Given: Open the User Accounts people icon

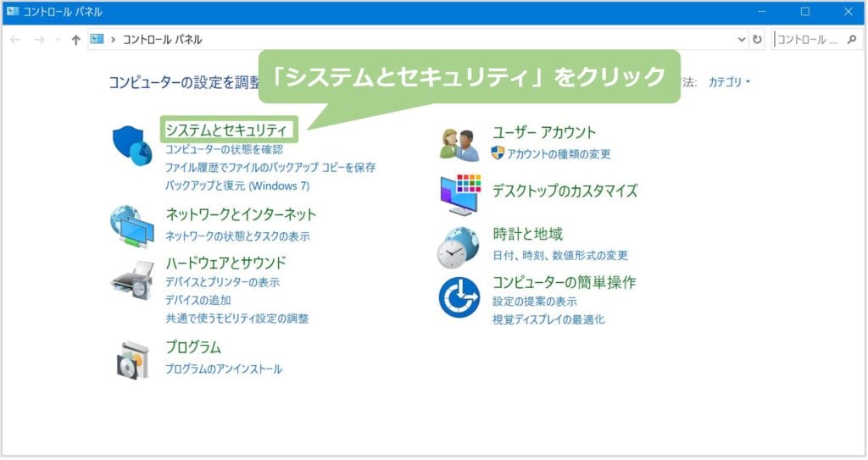Looking at the screenshot, I should [x=459, y=145].
